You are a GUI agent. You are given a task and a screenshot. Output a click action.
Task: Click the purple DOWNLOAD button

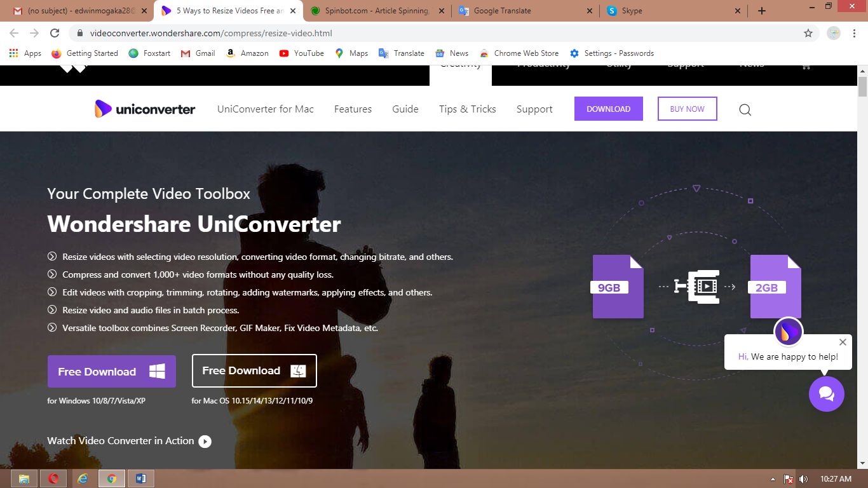(609, 109)
